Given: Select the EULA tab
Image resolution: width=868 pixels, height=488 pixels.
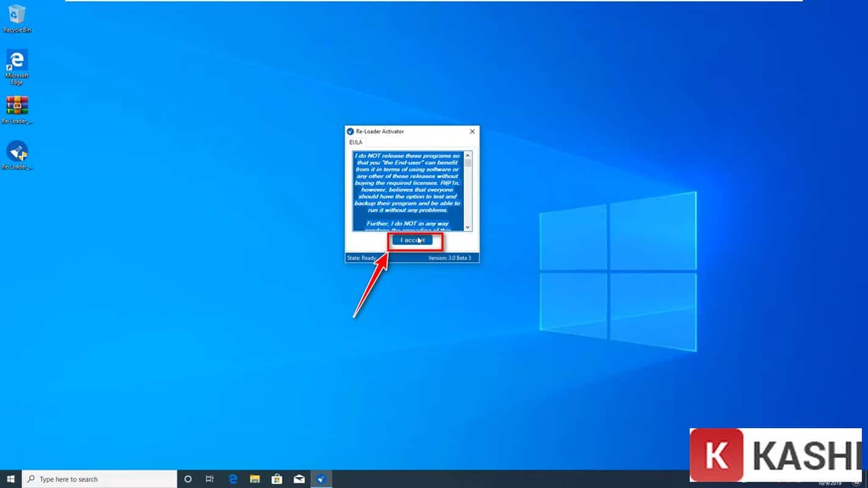Looking at the screenshot, I should [x=356, y=142].
